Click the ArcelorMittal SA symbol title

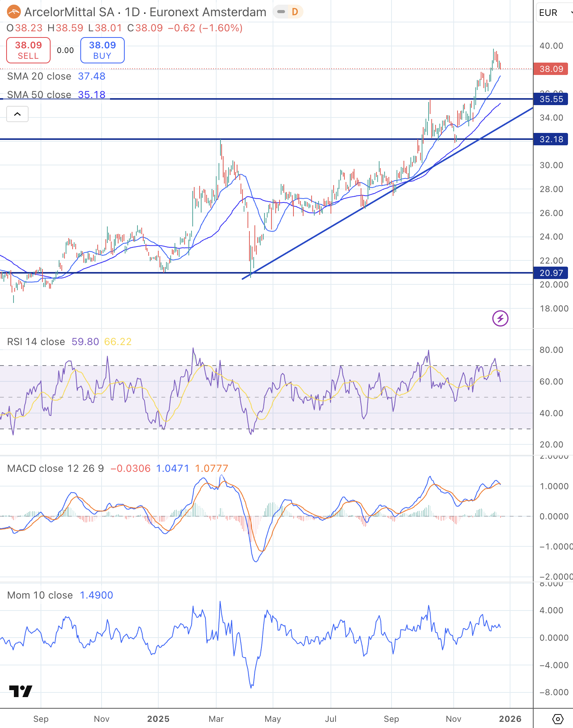click(x=69, y=12)
